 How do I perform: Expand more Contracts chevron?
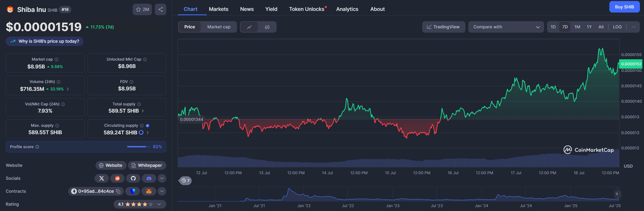(x=162, y=191)
